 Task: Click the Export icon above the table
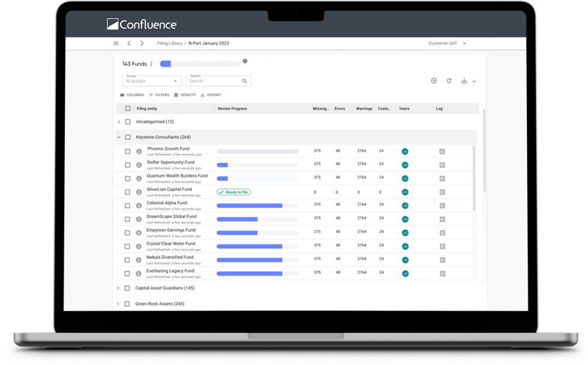pyautogui.click(x=203, y=95)
